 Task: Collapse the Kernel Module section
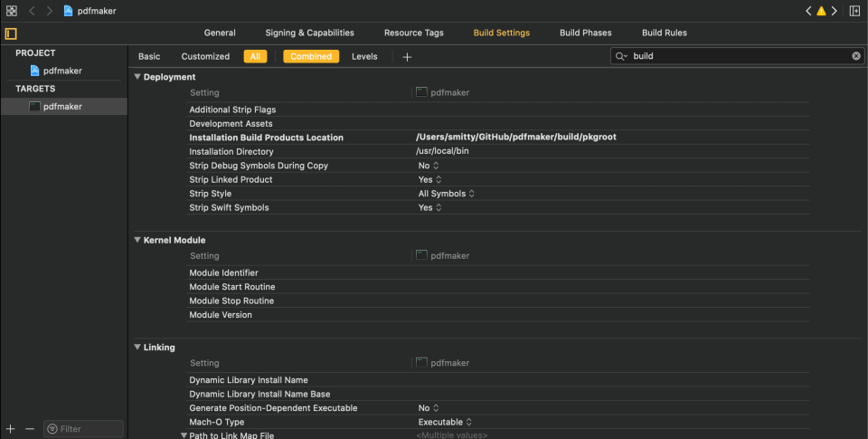coord(137,240)
